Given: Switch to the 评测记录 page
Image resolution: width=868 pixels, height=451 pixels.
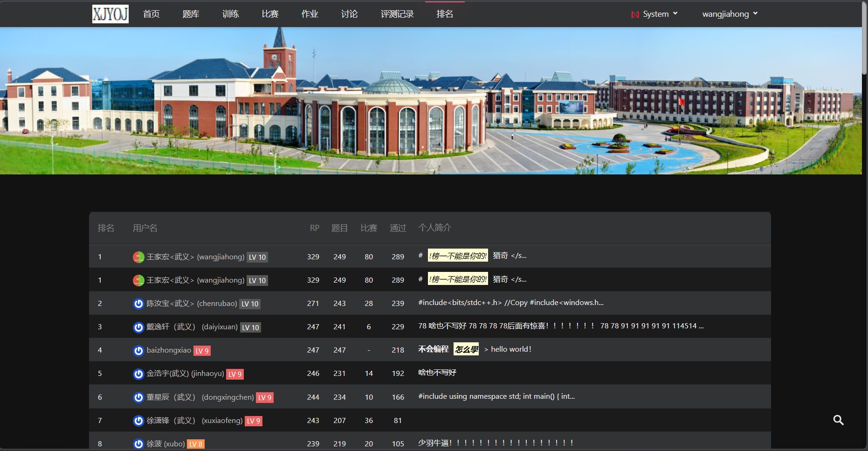Looking at the screenshot, I should pyautogui.click(x=397, y=14).
